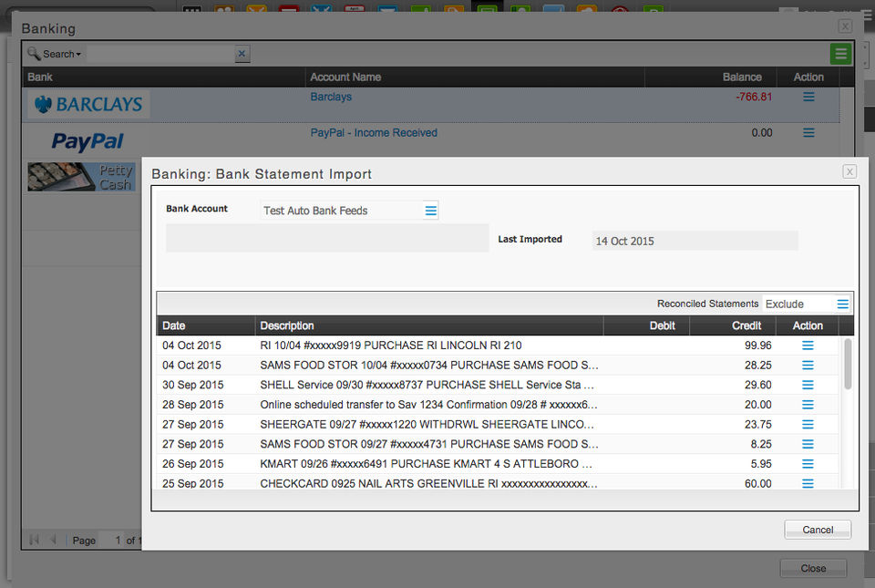Screen dimensions: 875x588
Task: Sort accounts by Bank column header
Action: click(164, 77)
